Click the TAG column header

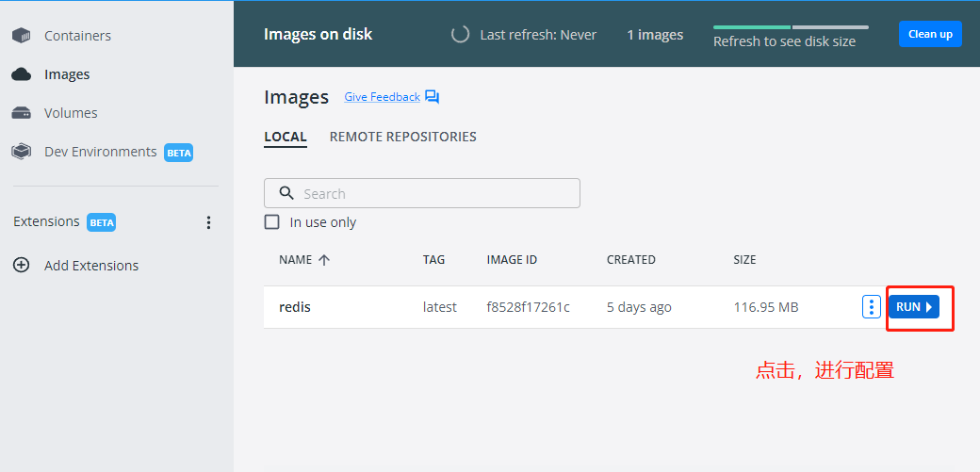click(433, 260)
